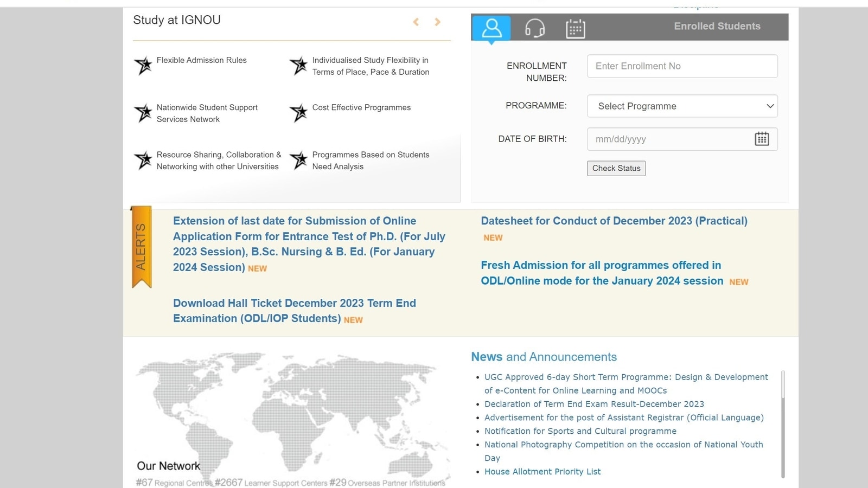The image size is (868, 488).
Task: Click the orange ALERTS ribbon
Action: tap(141, 247)
